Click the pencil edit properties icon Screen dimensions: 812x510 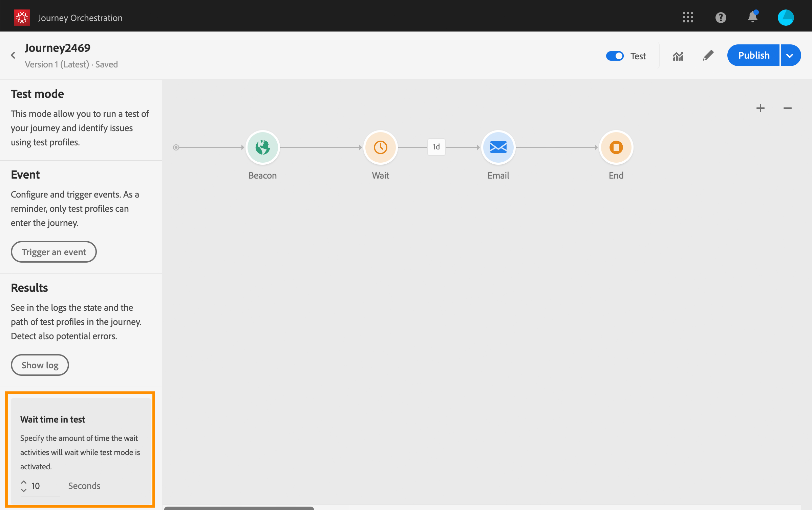[x=708, y=55]
